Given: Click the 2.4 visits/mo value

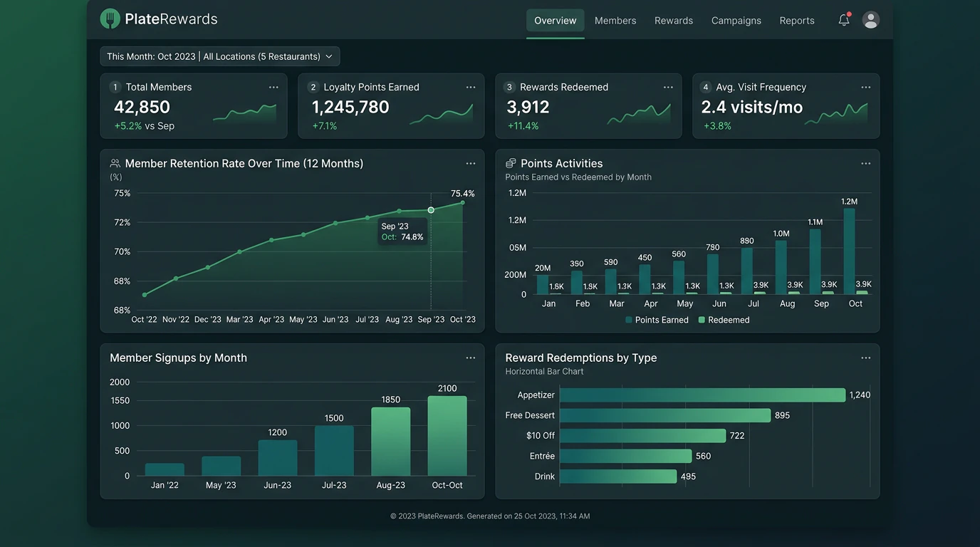Looking at the screenshot, I should 752,107.
